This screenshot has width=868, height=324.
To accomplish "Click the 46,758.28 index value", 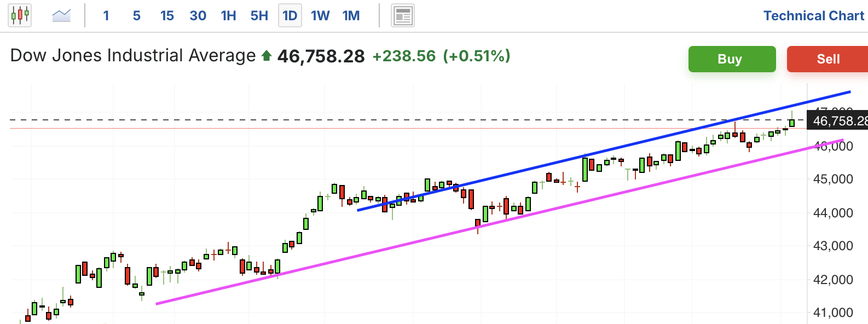I will point(321,56).
